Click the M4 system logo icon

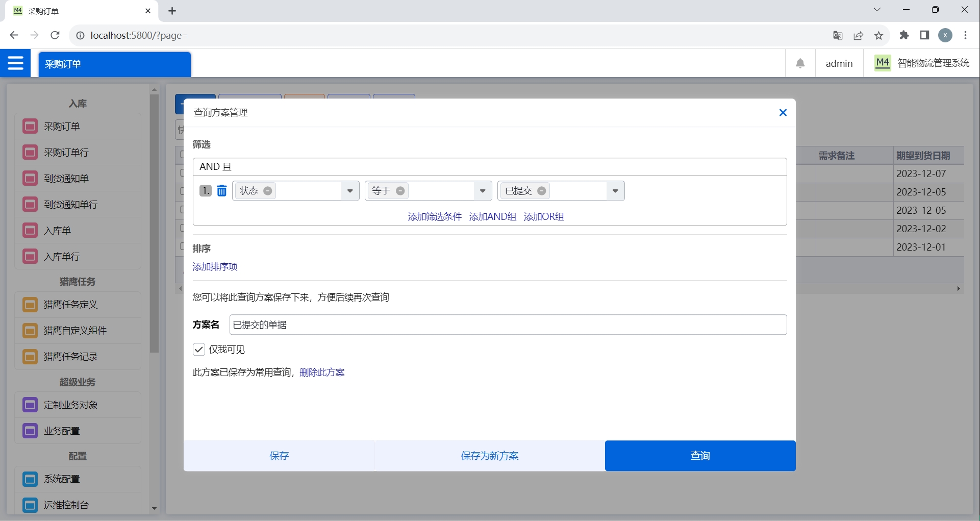(x=883, y=63)
